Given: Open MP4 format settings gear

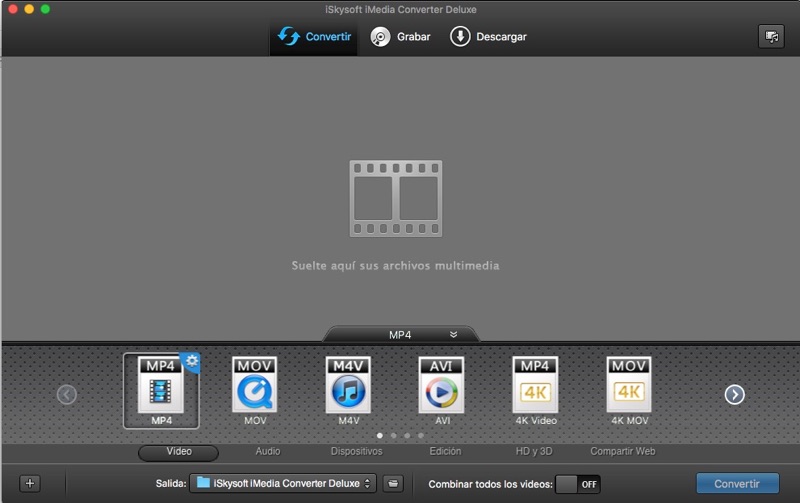Looking at the screenshot, I should pos(192,361).
